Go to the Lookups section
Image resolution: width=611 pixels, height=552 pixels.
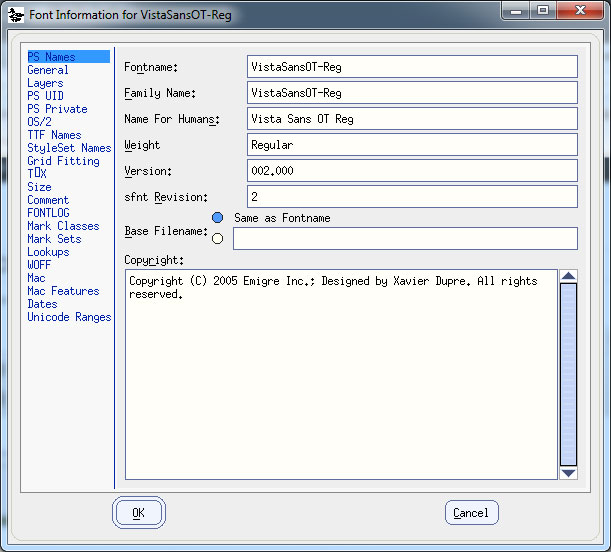(48, 252)
